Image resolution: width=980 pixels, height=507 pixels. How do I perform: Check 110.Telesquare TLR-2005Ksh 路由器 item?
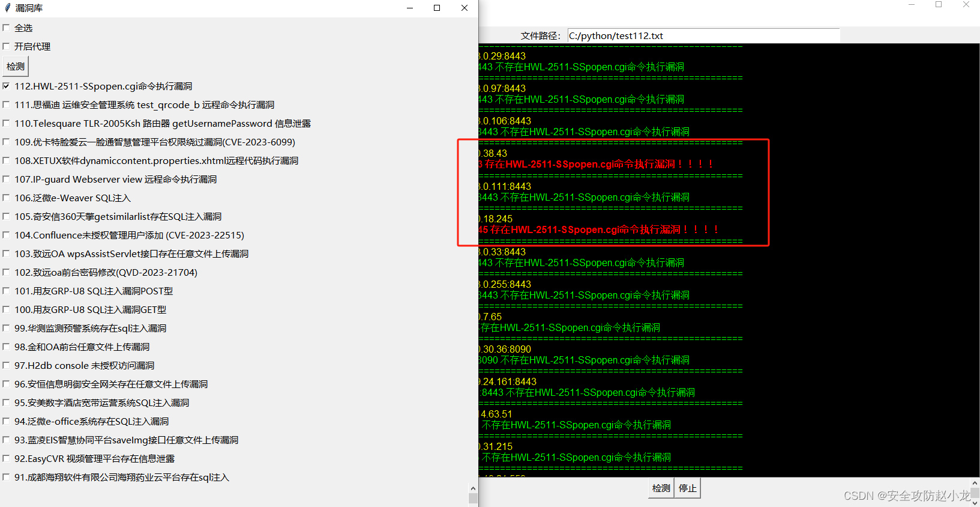pyautogui.click(x=6, y=123)
